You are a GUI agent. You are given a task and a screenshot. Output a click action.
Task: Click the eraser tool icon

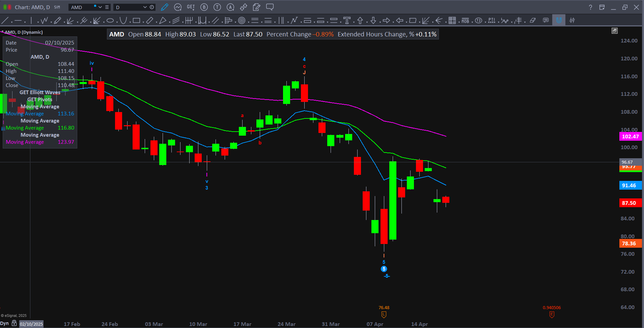(x=533, y=21)
